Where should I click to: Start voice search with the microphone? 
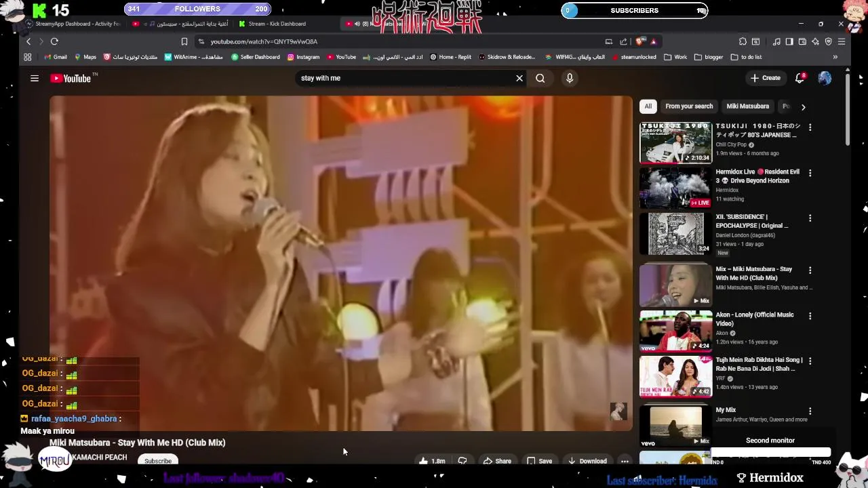click(570, 78)
